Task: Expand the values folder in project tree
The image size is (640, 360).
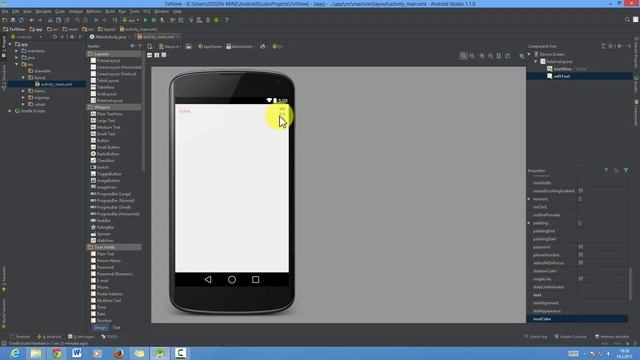Action: tap(23, 104)
